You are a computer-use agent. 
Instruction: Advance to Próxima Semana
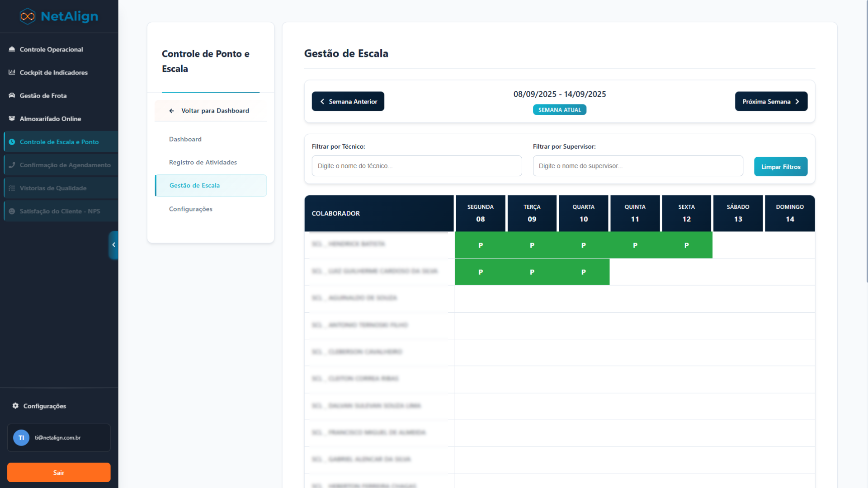[x=771, y=101]
